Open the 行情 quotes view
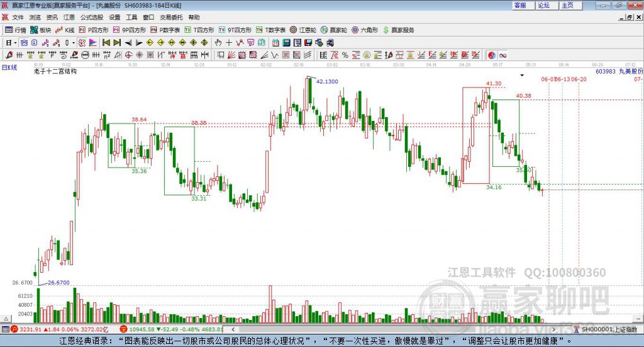644x347 pixels. coord(16,30)
